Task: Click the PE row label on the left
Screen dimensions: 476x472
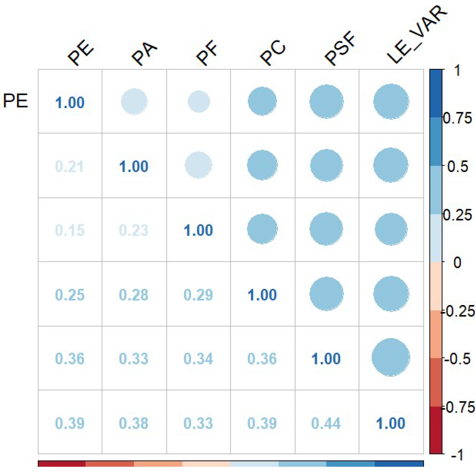Action: point(15,101)
